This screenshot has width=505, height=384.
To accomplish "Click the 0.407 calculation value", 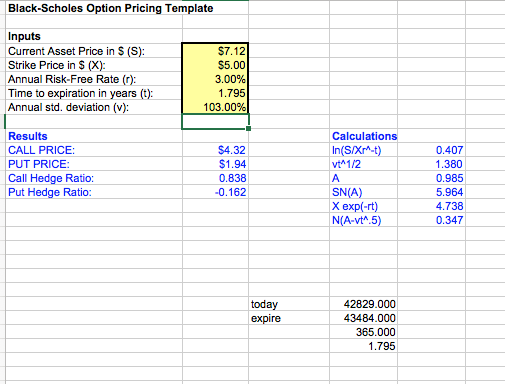I will [x=449, y=150].
